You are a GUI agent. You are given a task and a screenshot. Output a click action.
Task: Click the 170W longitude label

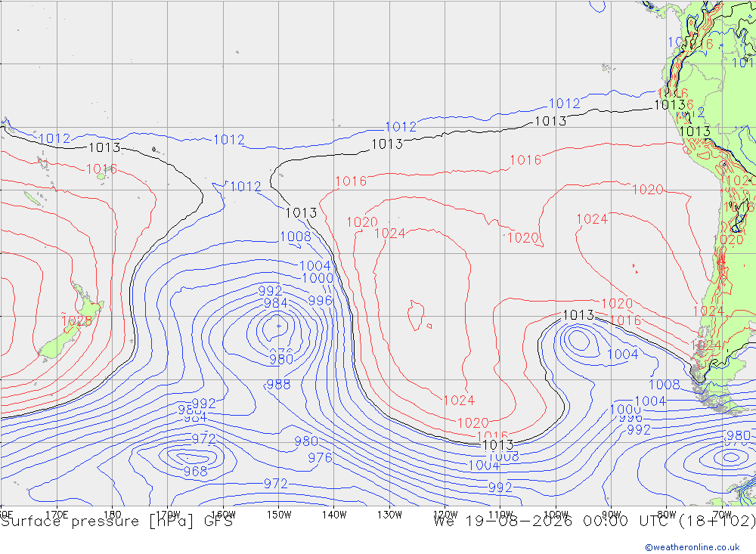click(x=168, y=515)
